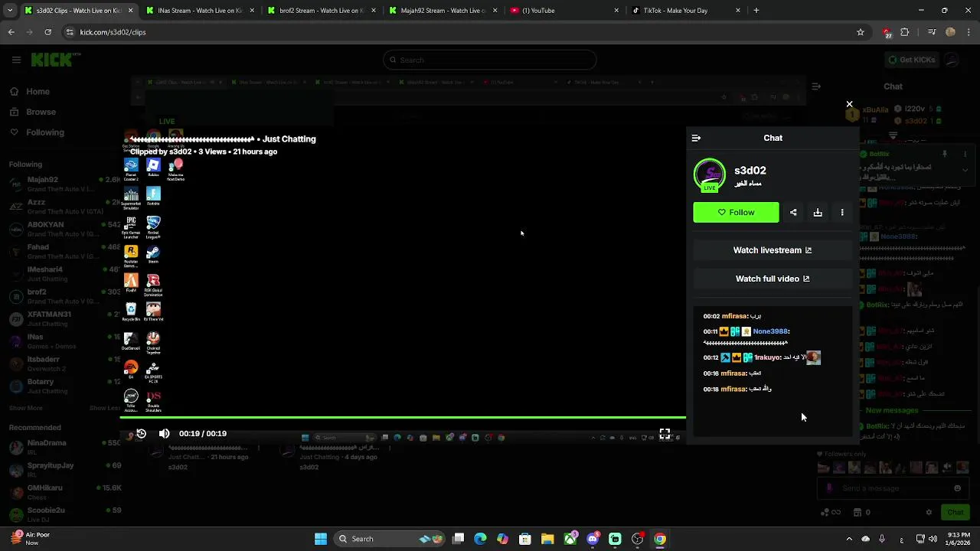This screenshot has width=980, height=551.
Task: Enter fullscreen for the clip player
Action: [665, 433]
